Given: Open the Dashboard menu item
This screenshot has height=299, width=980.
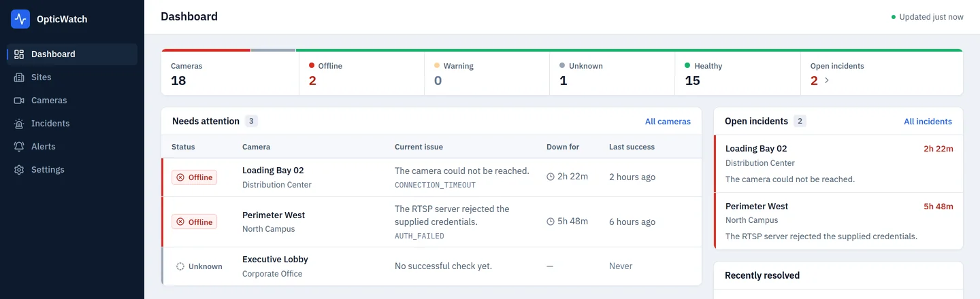Looking at the screenshot, I should (x=72, y=54).
